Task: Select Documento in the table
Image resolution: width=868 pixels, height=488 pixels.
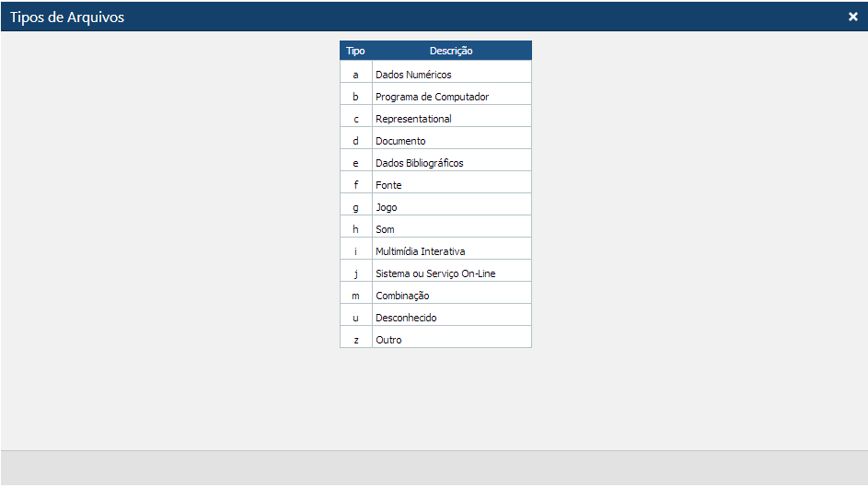Action: pyautogui.click(x=400, y=141)
